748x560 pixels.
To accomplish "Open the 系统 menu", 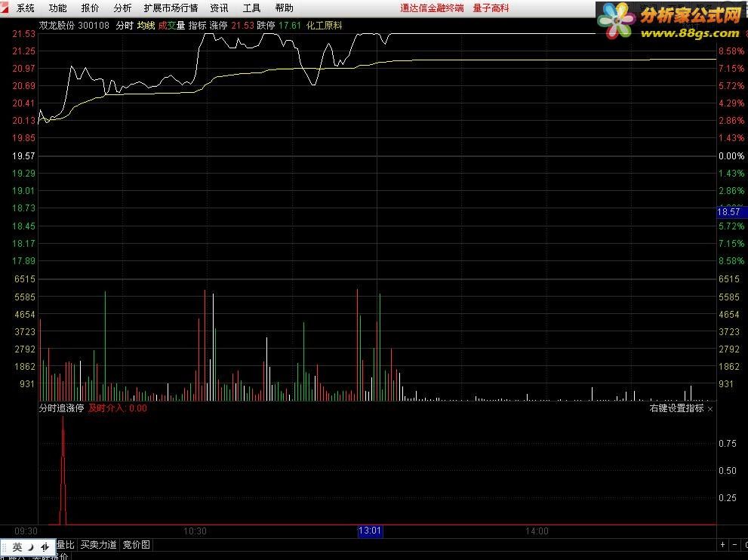I will [25, 8].
